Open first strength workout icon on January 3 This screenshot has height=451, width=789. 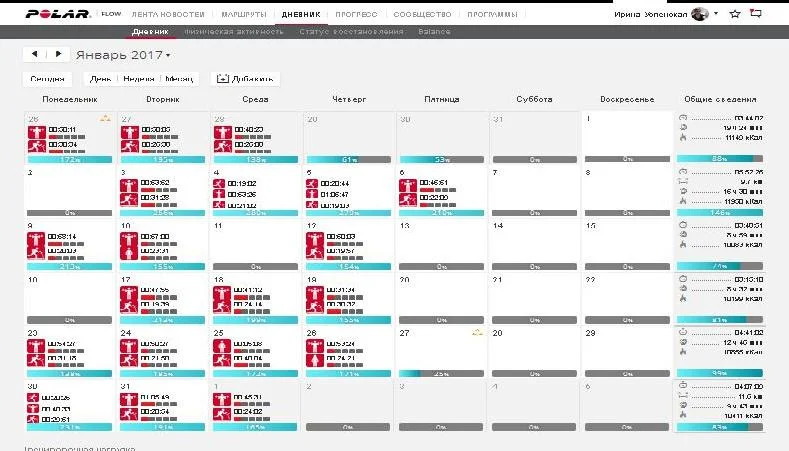129,186
